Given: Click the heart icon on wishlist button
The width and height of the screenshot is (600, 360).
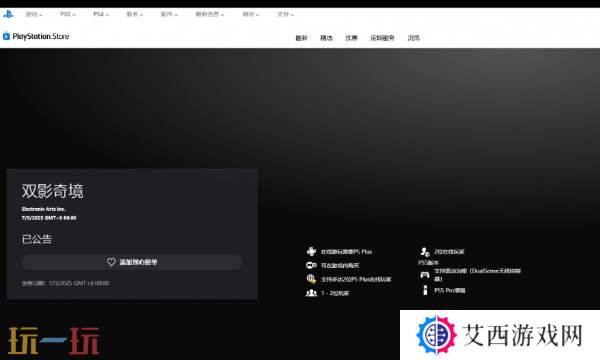Looking at the screenshot, I should [111, 262].
